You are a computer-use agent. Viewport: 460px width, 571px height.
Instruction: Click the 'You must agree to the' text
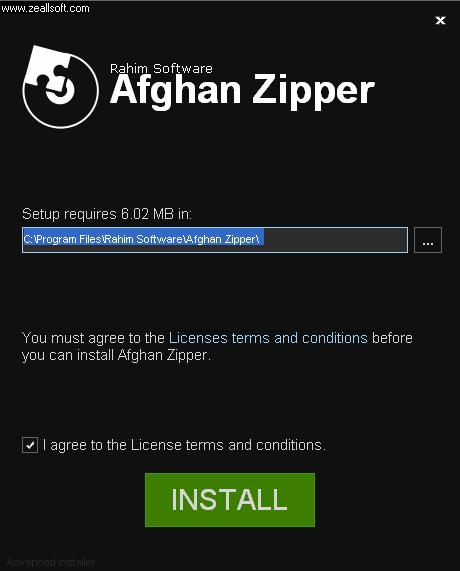(93, 338)
